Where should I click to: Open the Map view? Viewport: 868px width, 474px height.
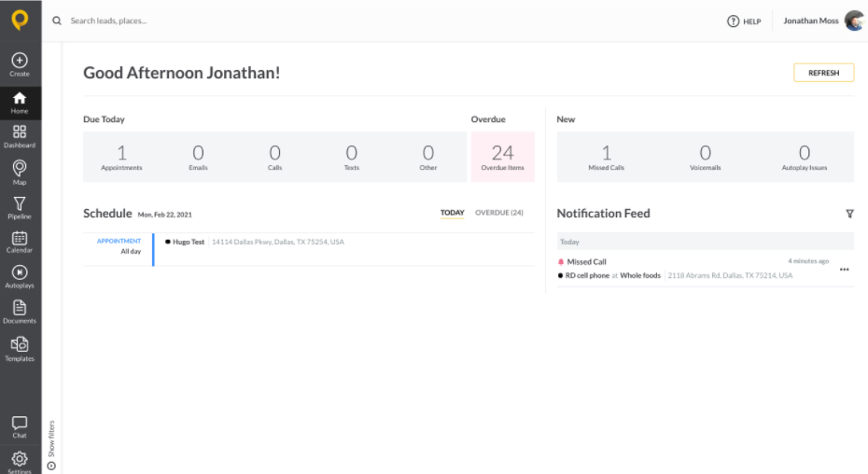click(x=20, y=173)
